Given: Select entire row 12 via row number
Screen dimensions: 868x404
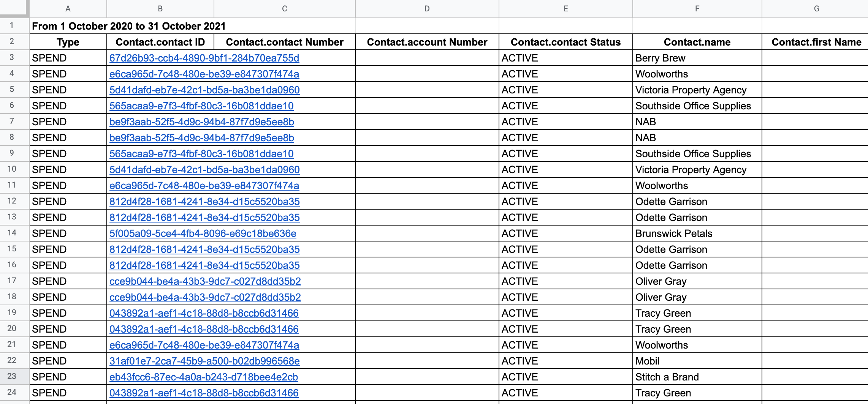Looking at the screenshot, I should pos(11,201).
